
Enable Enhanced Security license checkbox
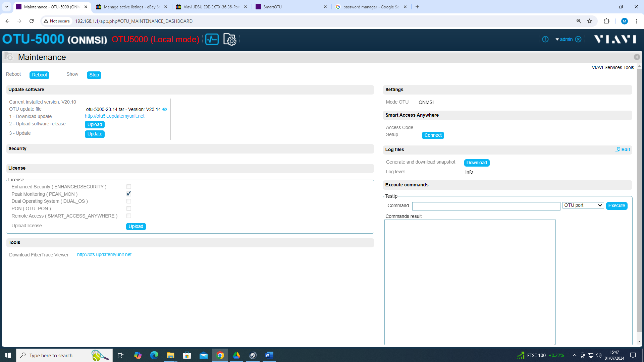click(x=129, y=187)
